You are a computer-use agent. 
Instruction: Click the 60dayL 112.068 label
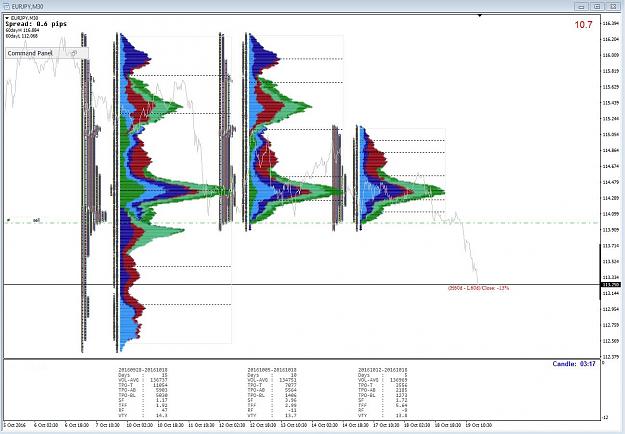point(22,36)
